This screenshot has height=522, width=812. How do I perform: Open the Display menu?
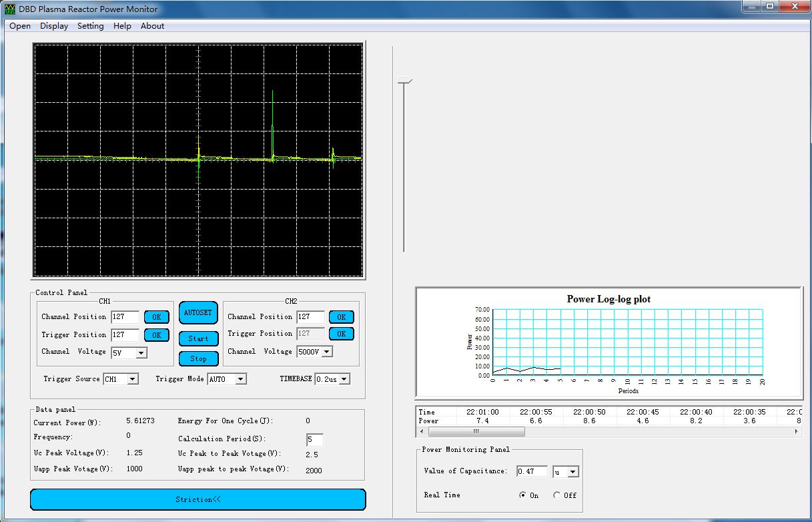tap(54, 26)
